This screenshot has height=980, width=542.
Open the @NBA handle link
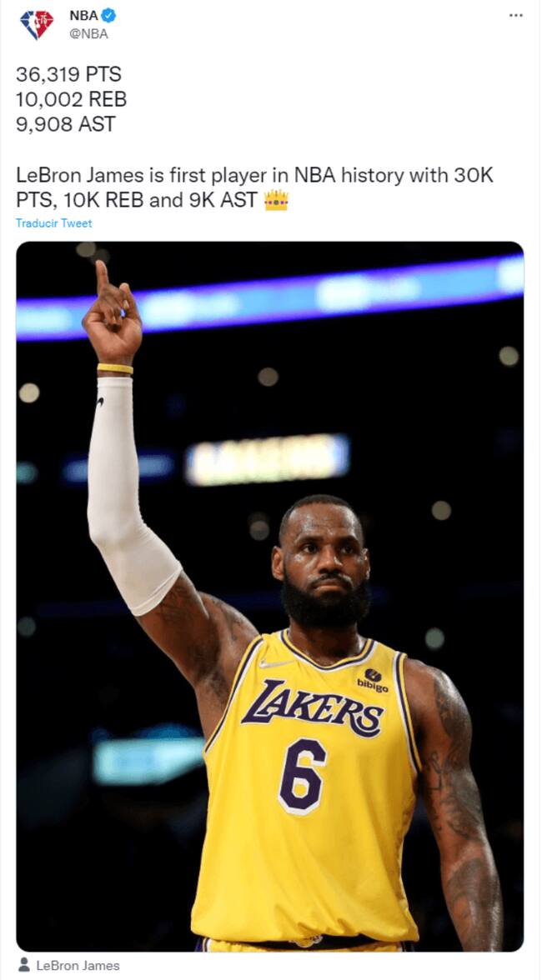pos(88,34)
